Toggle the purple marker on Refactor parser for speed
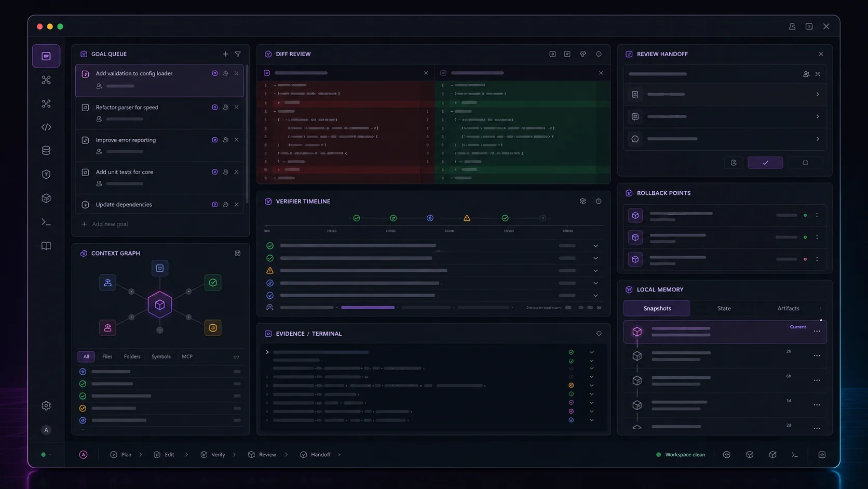The width and height of the screenshot is (868, 489). coord(214,108)
